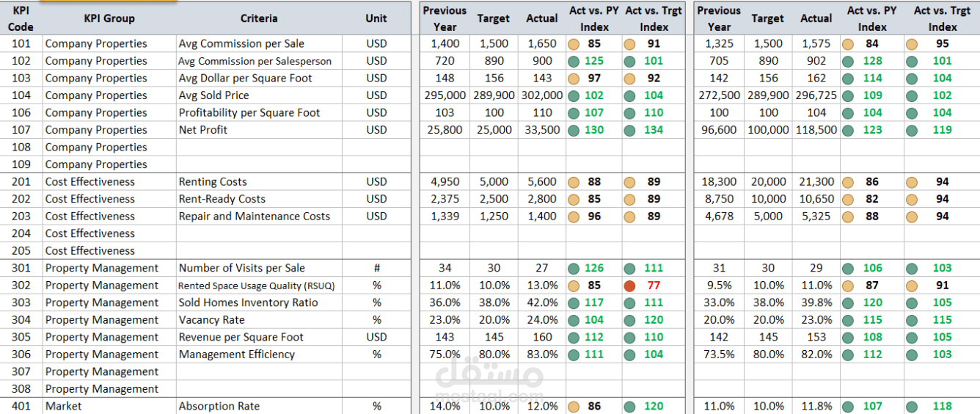Select the actual value 39.8%
The height and width of the screenshot is (414, 980).
(816, 302)
